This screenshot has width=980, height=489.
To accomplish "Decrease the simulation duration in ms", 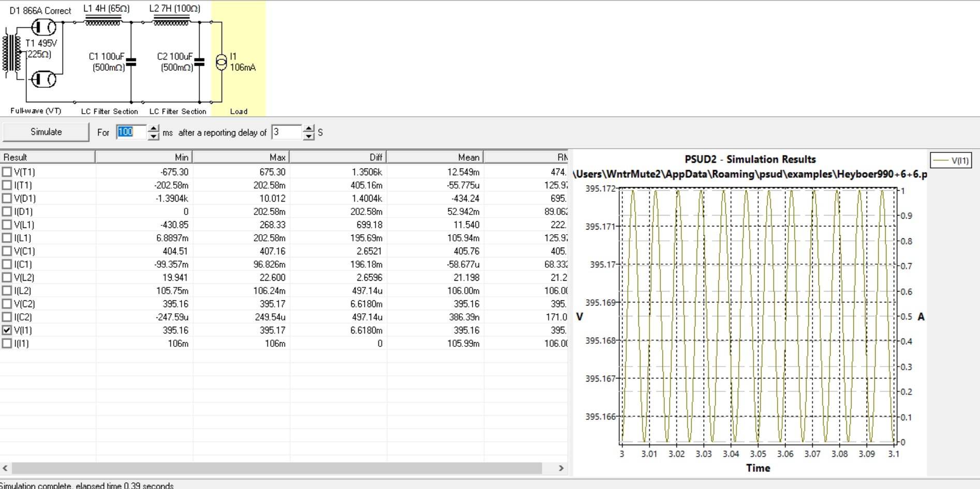I will (153, 136).
